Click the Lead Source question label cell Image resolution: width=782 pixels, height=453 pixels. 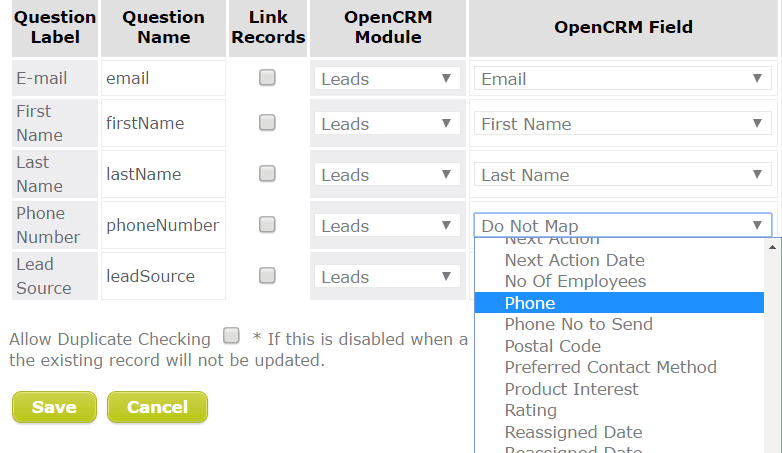(x=55, y=276)
